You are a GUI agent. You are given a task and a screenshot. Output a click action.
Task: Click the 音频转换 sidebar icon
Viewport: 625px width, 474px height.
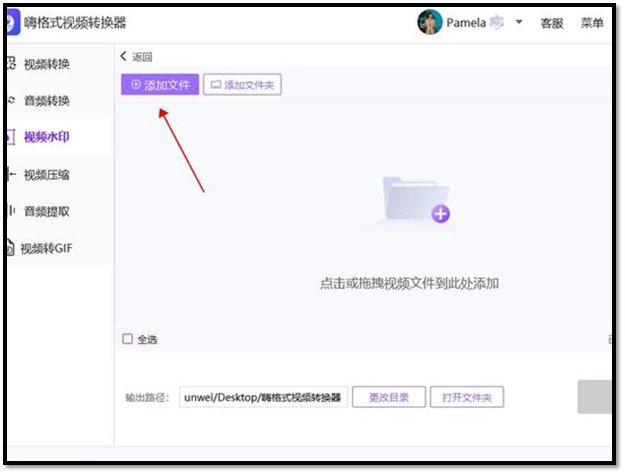11,100
